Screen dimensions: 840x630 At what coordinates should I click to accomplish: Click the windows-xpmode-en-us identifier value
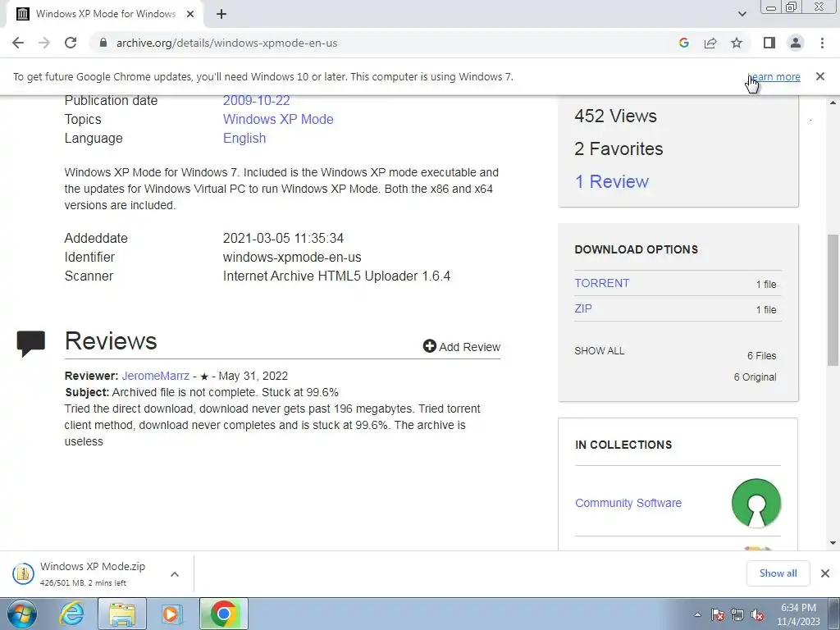292,257
